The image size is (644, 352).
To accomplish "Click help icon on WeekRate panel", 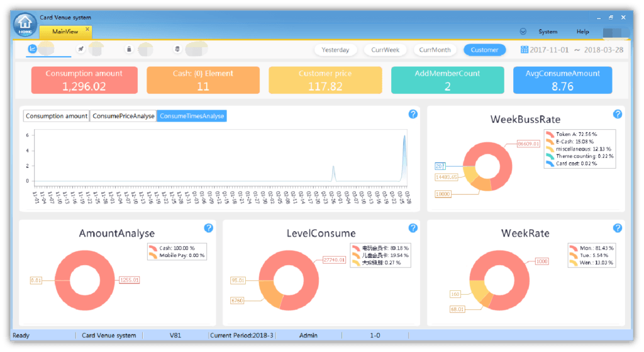I will 617,228.
